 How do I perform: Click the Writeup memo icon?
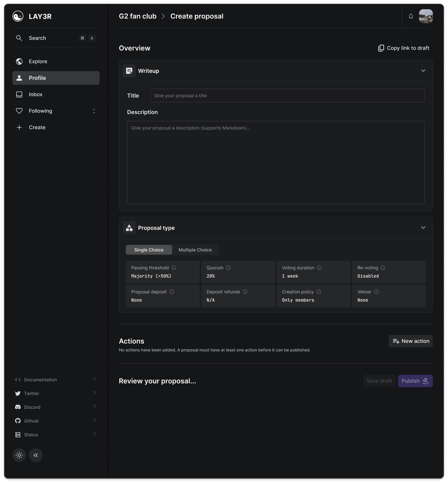[x=129, y=71]
